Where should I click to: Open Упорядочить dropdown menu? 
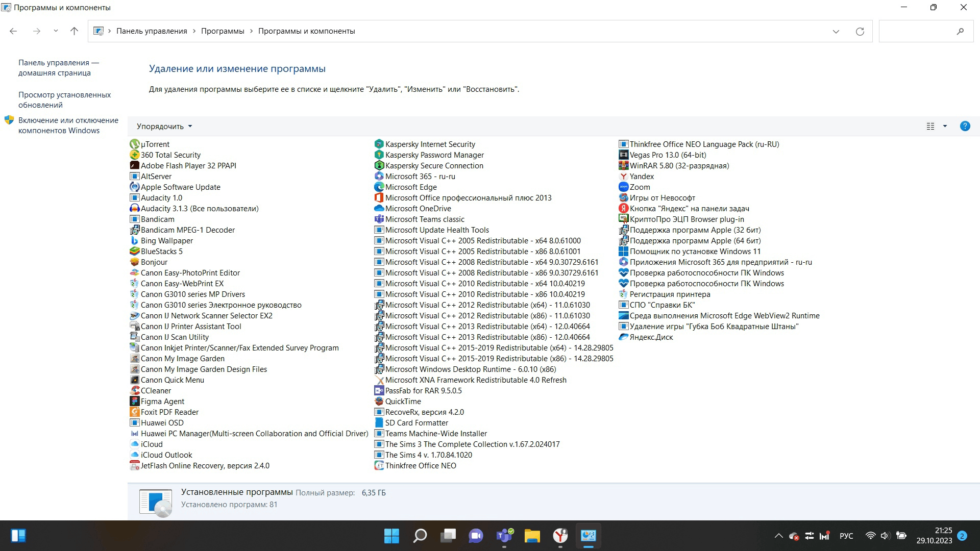coord(164,127)
